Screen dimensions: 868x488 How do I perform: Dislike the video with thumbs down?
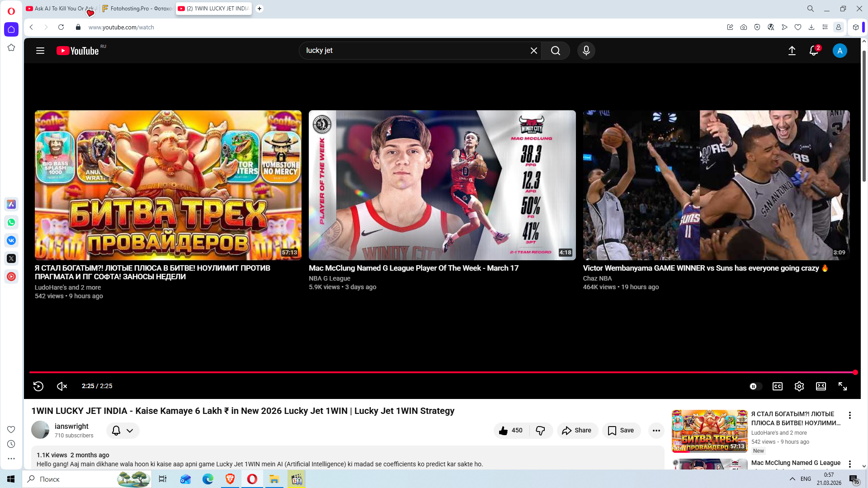pyautogui.click(x=541, y=431)
